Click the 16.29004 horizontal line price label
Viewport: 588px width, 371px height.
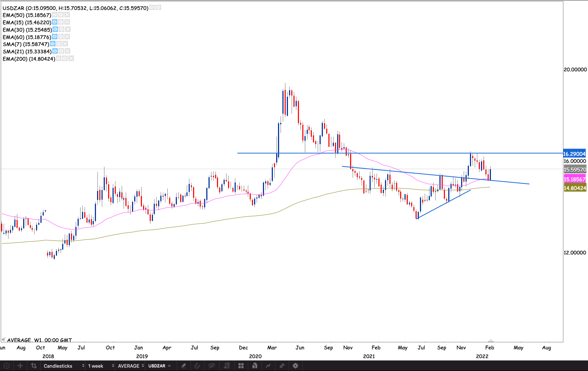pyautogui.click(x=574, y=154)
